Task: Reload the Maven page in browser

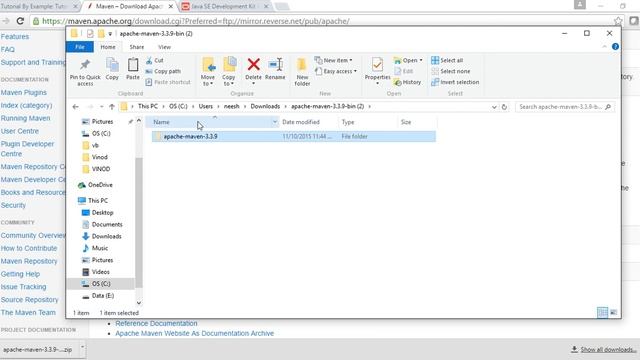Action: tap(20, 21)
